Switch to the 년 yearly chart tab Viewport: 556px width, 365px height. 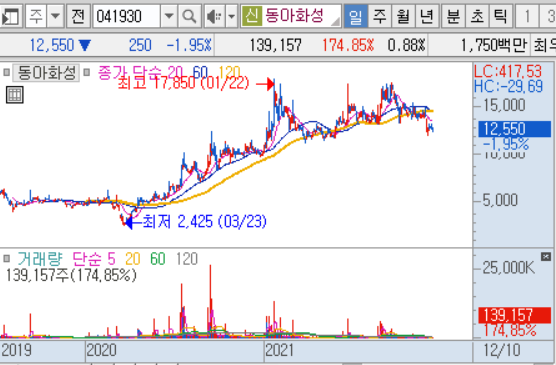coord(427,16)
